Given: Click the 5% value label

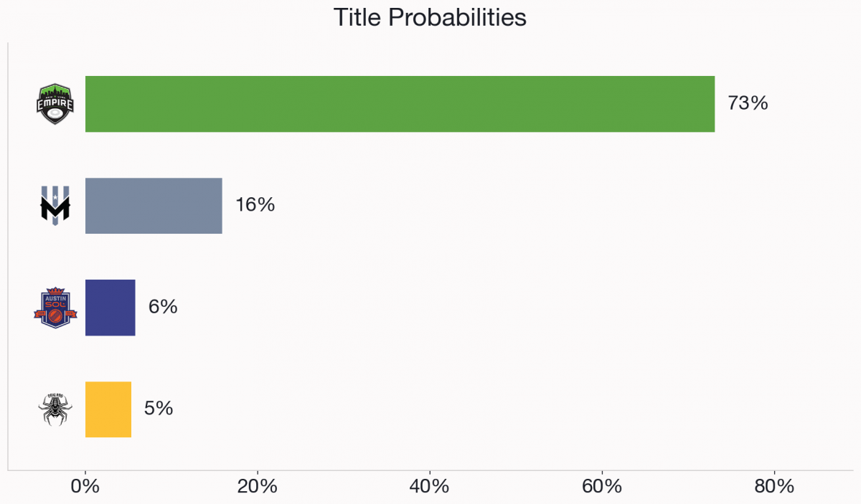Looking at the screenshot, I should coord(159,409).
